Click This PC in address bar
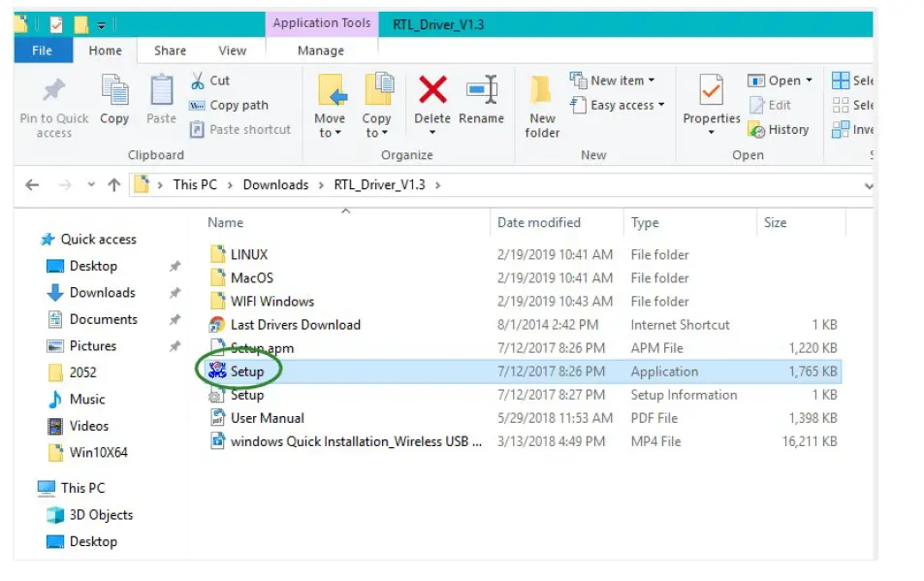This screenshot has width=924, height=581. click(195, 185)
